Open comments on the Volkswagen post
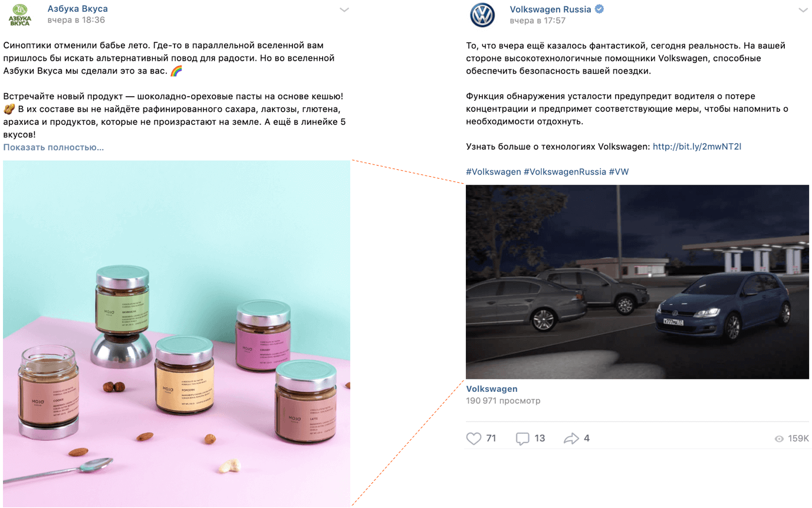Viewport: 812px width, 508px height. (522, 438)
